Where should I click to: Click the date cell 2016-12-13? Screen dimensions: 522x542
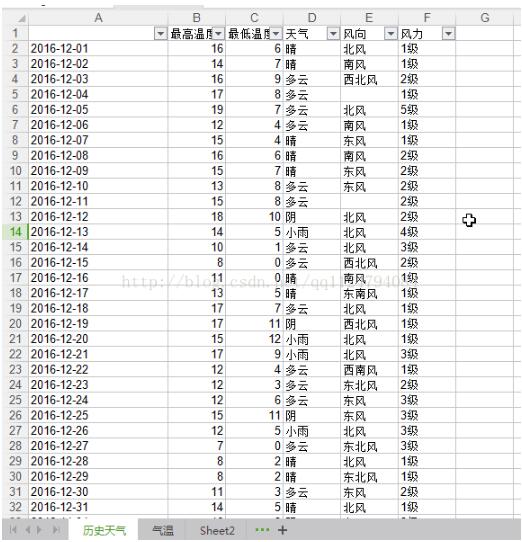tap(98, 232)
